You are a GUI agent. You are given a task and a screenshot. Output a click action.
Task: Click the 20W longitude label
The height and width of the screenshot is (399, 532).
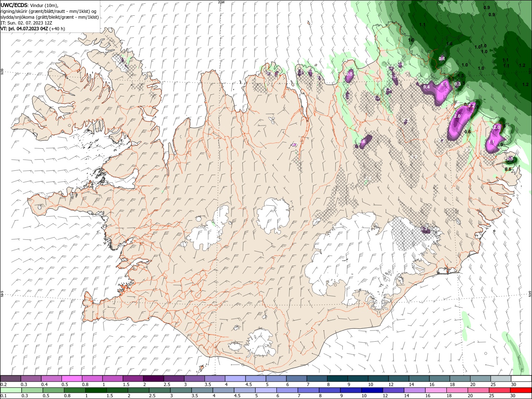221,2
